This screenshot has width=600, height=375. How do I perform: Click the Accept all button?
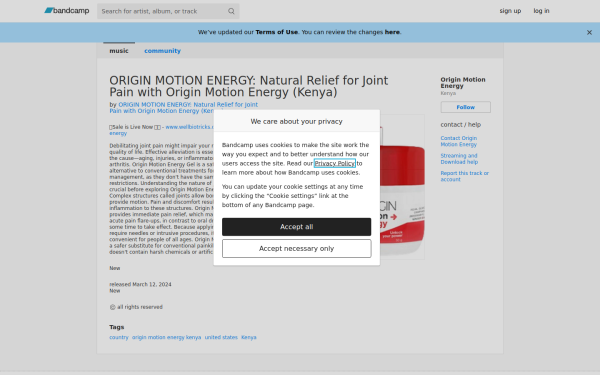click(297, 227)
